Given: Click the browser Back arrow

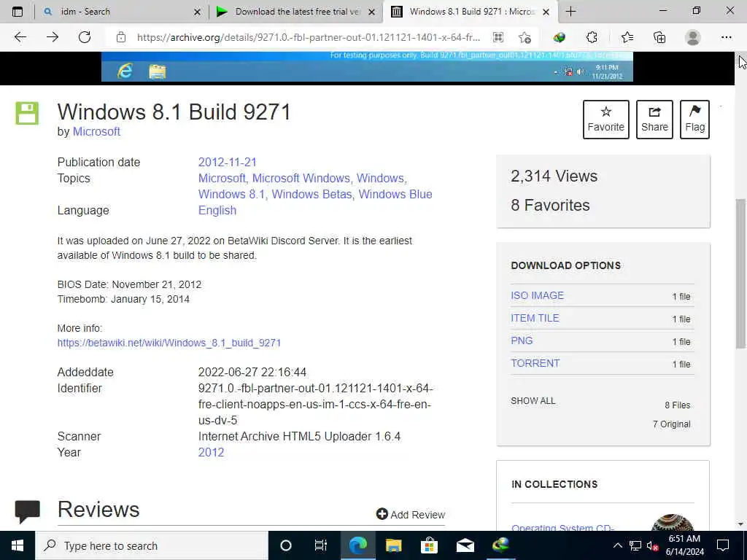Looking at the screenshot, I should click(x=20, y=37).
